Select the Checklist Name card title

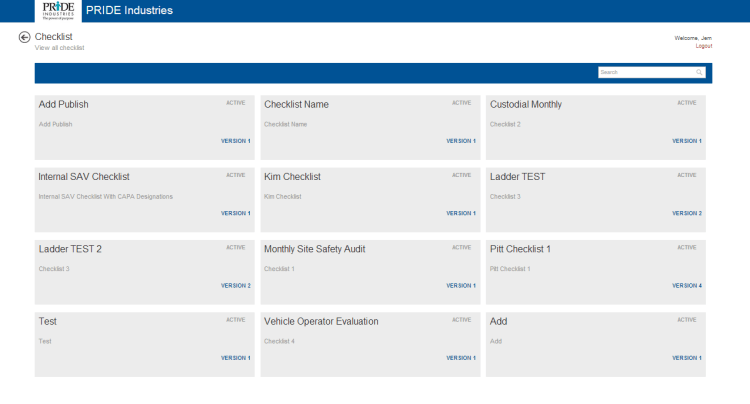(x=296, y=104)
